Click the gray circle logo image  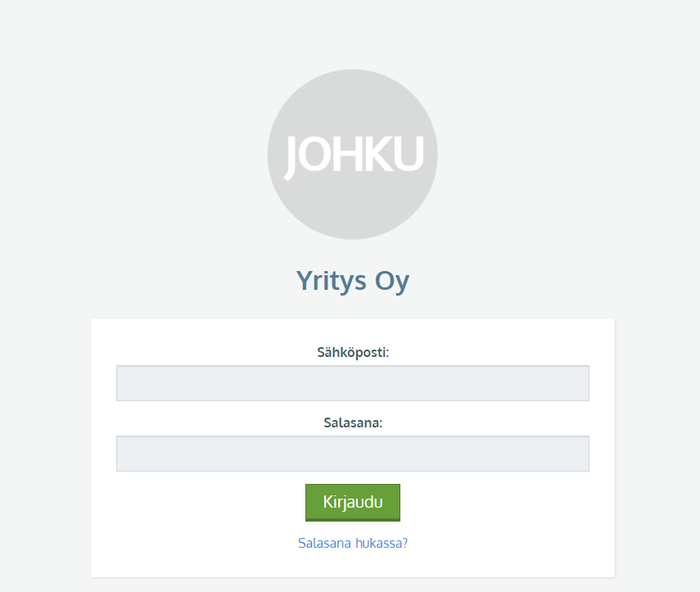(x=353, y=155)
